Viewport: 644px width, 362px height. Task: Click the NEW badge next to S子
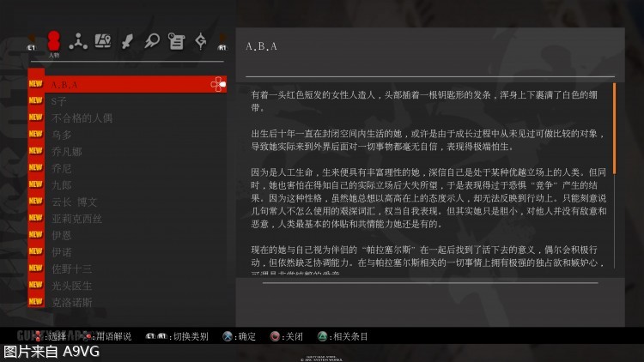tap(36, 100)
